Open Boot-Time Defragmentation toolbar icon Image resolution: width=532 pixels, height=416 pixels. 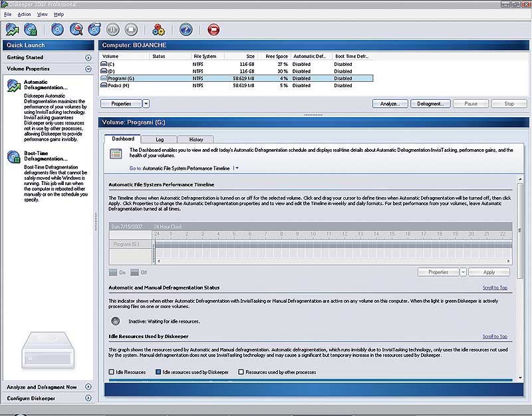(x=31, y=29)
